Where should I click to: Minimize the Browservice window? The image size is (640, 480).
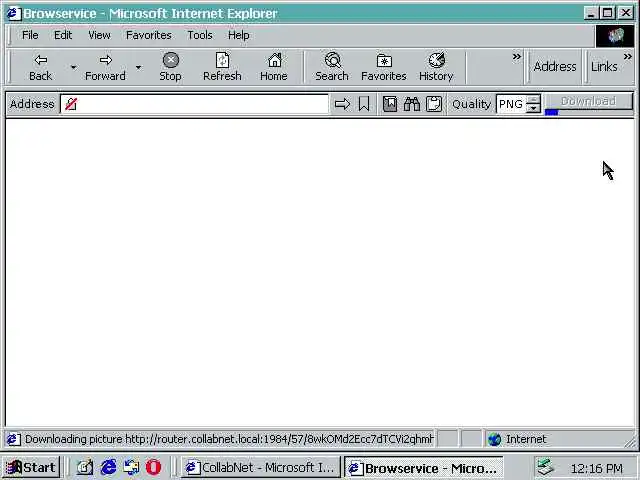click(x=590, y=13)
